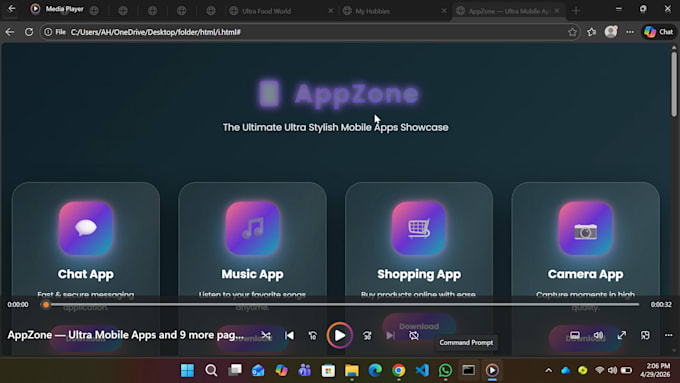The width and height of the screenshot is (680, 383).
Task: Click the browser profile avatar
Action: click(611, 32)
